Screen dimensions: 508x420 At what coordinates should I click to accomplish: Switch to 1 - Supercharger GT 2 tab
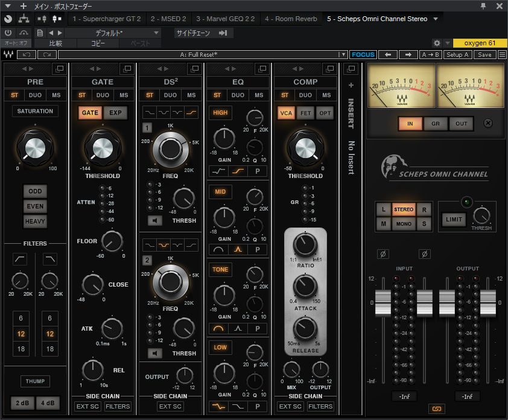(107, 19)
